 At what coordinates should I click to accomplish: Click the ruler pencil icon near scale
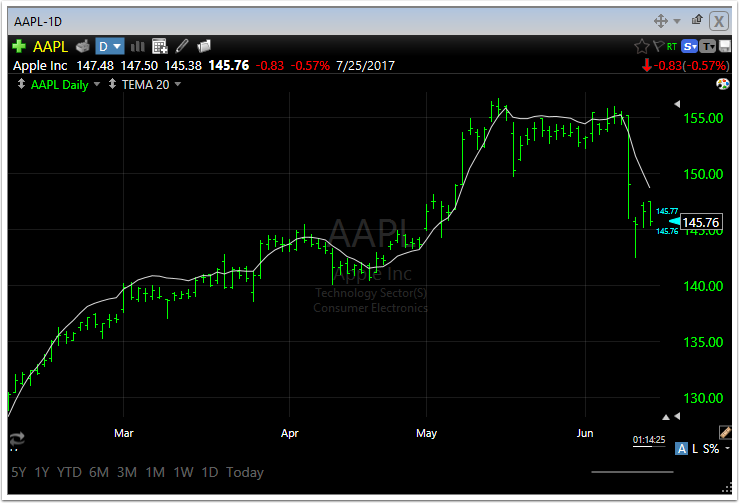click(725, 432)
